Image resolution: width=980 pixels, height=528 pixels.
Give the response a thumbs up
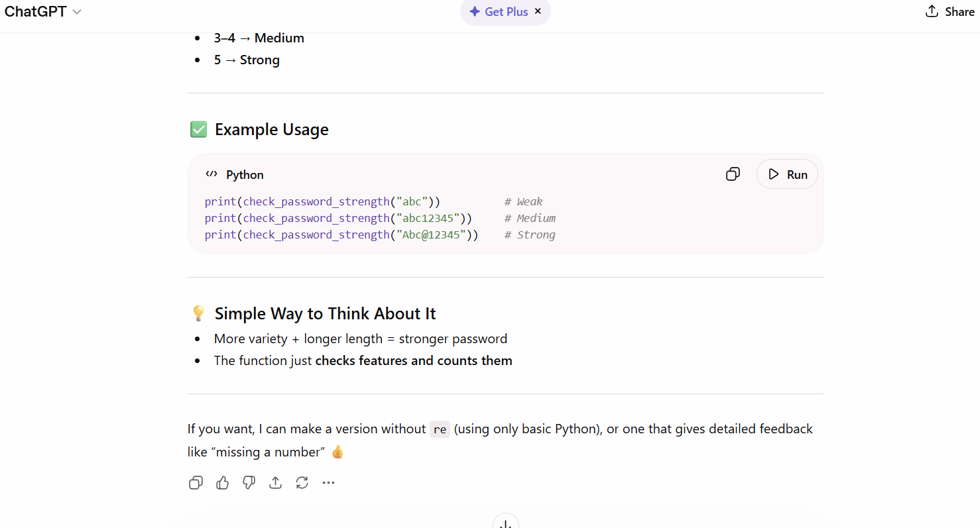click(x=222, y=482)
